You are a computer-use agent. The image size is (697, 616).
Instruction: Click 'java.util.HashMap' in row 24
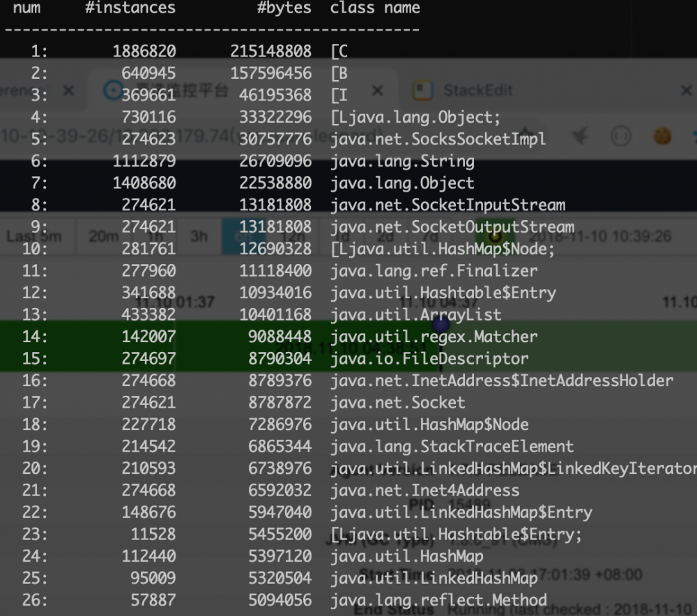coord(407,557)
